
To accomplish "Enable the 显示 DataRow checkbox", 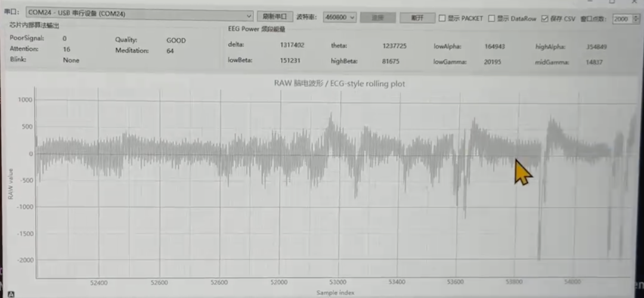I will click(x=491, y=19).
